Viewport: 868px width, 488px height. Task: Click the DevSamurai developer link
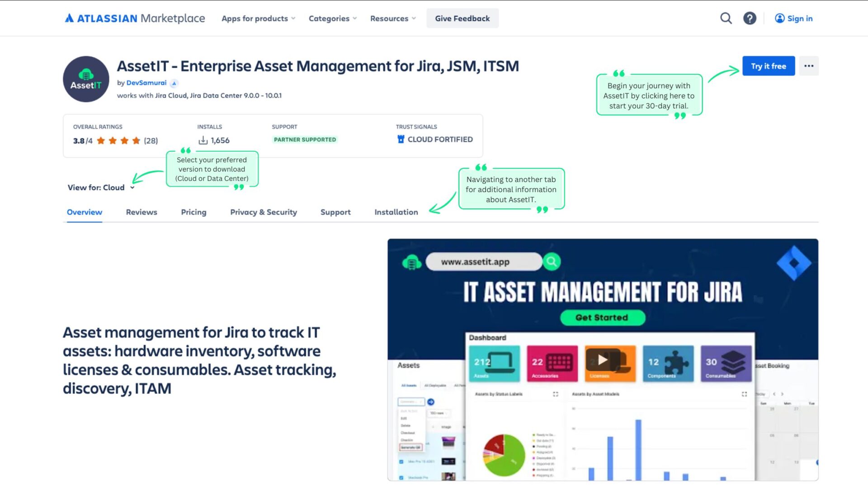point(146,82)
